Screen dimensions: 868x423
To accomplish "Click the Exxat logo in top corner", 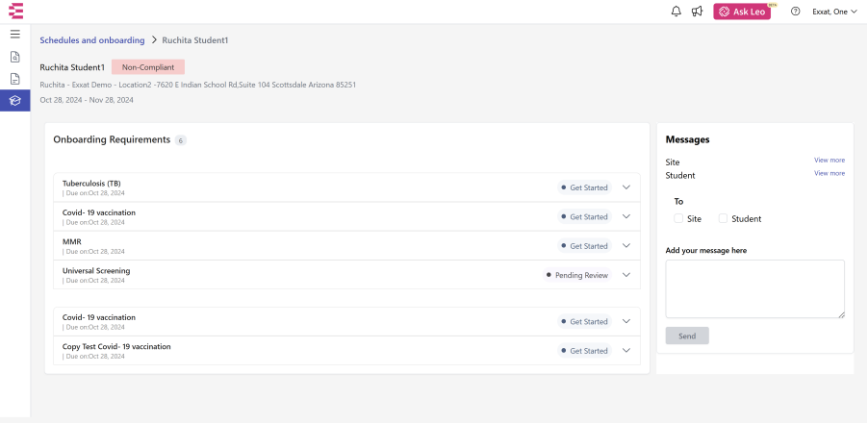I will coord(15,12).
